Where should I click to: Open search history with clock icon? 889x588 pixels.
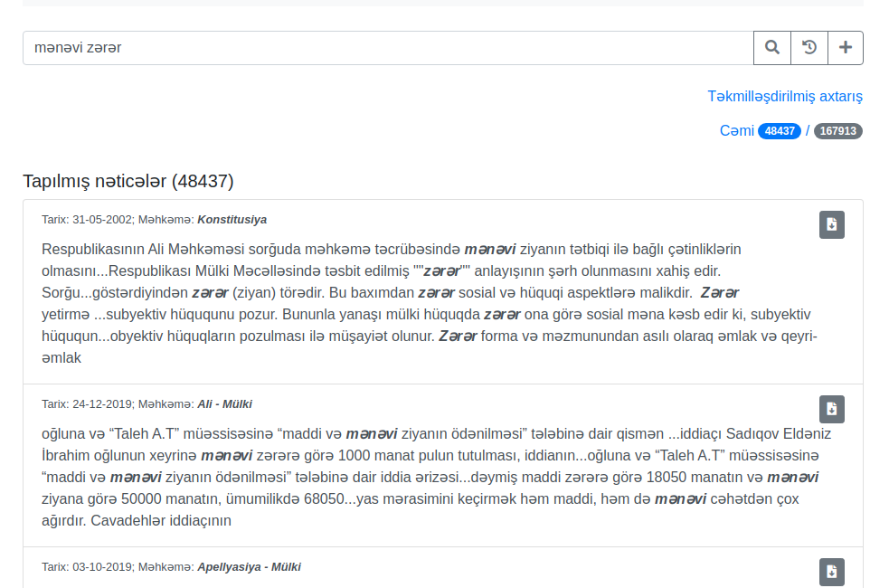(809, 48)
